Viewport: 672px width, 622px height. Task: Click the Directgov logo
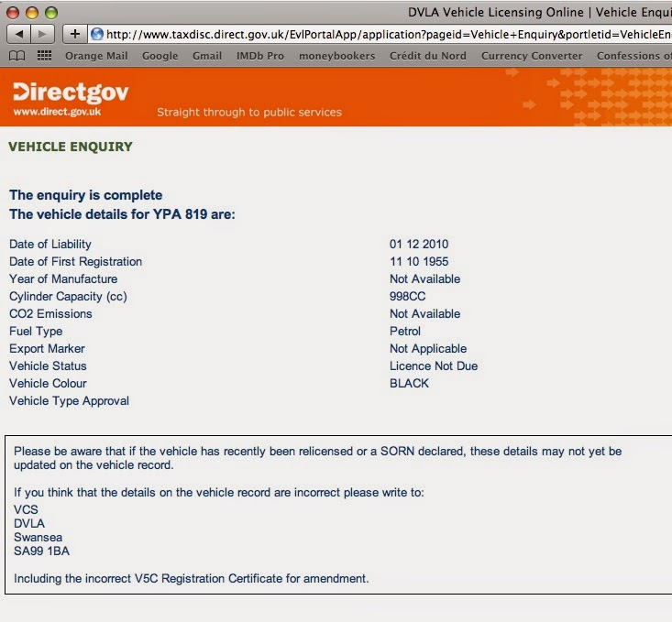[x=71, y=93]
